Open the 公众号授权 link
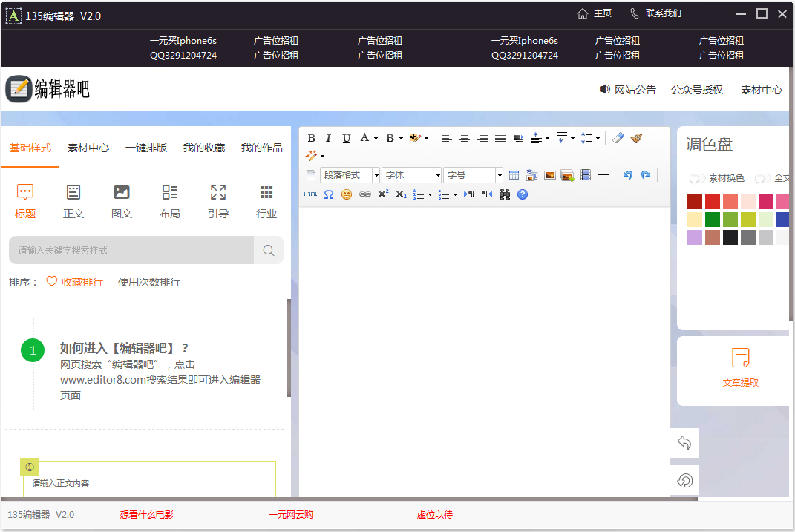Viewport: 795px width, 532px height. (x=696, y=91)
